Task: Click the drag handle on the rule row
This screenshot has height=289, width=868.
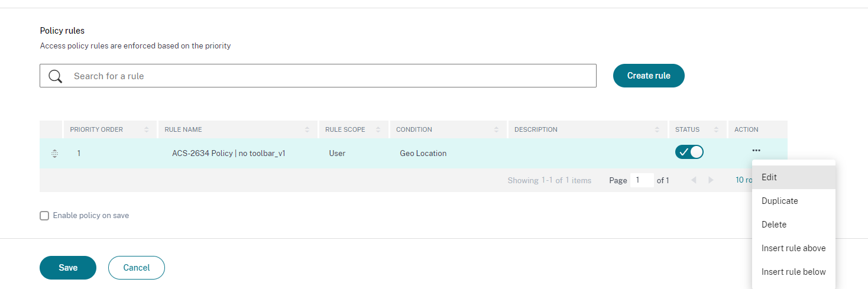Action: pyautogui.click(x=54, y=154)
